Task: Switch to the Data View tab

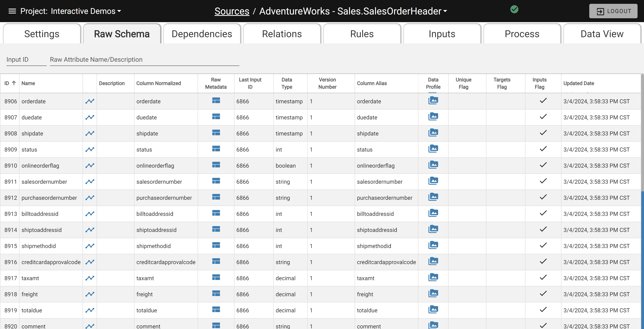Action: pos(602,34)
